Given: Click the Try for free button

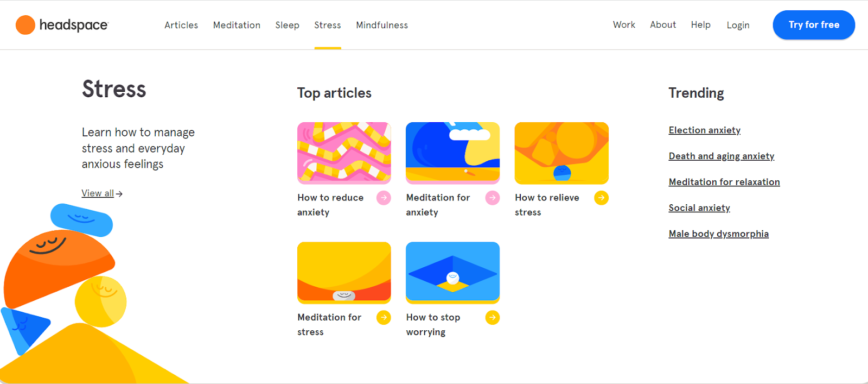Looking at the screenshot, I should (814, 25).
